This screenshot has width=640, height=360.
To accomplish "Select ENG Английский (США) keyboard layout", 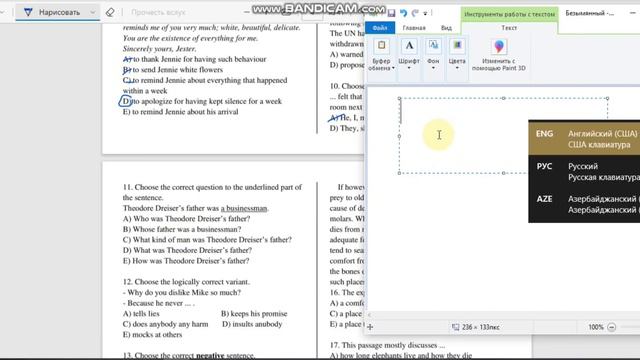I will pos(584,139).
